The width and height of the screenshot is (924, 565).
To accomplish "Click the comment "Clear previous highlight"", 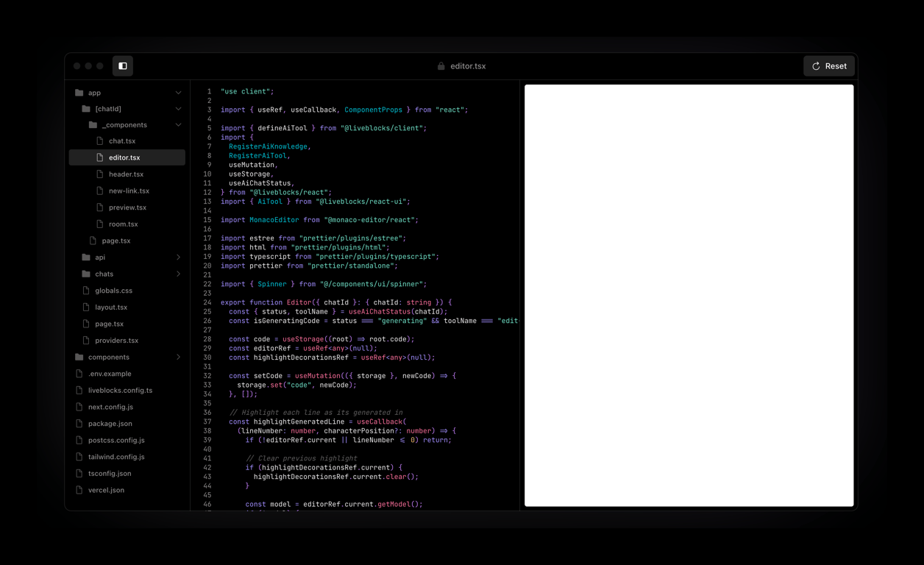I will [302, 458].
